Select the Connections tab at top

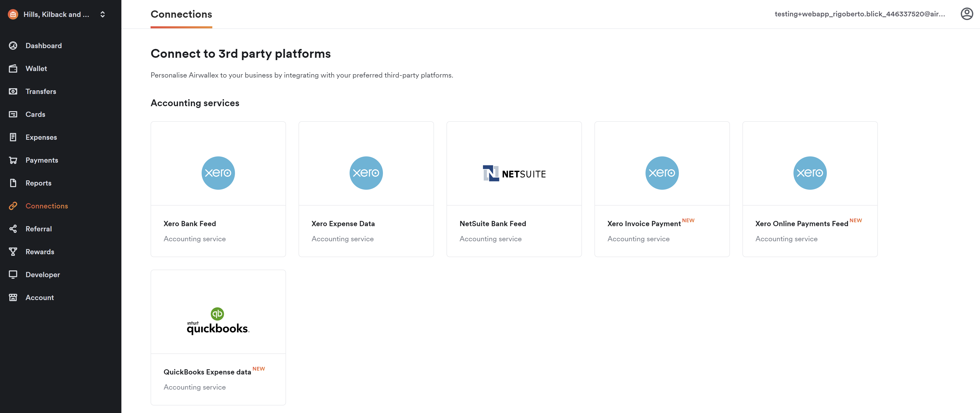(181, 14)
